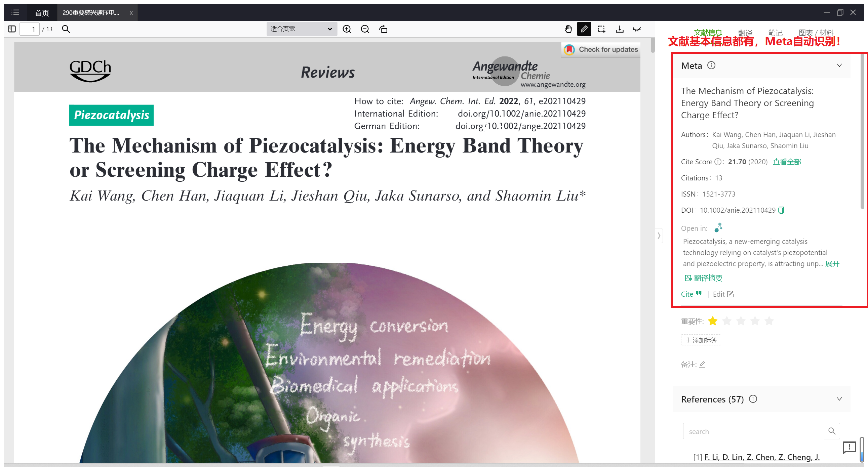
Task: Click the Piezocatalysis green label
Action: pyautogui.click(x=112, y=115)
